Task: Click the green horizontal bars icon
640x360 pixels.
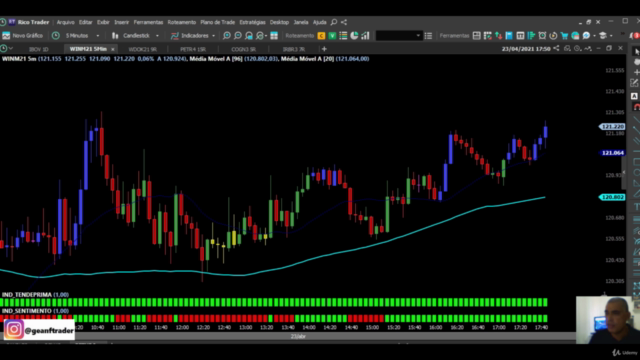Action: click(531, 36)
